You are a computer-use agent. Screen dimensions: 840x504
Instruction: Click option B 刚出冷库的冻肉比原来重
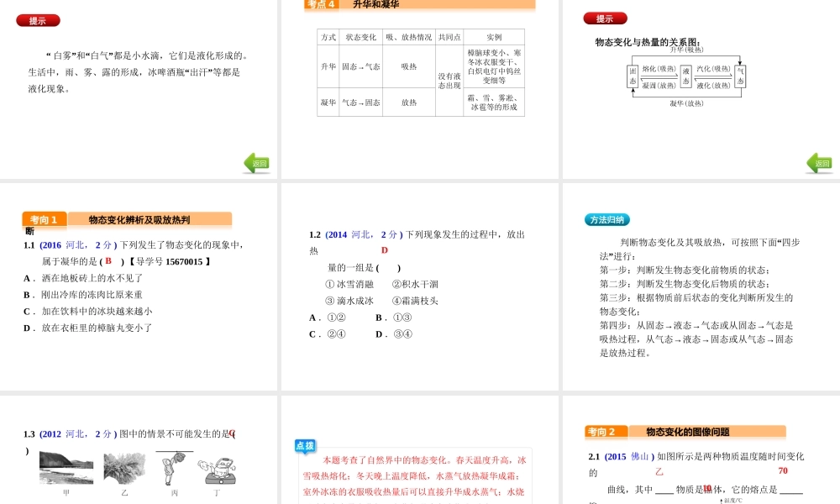pyautogui.click(x=83, y=295)
